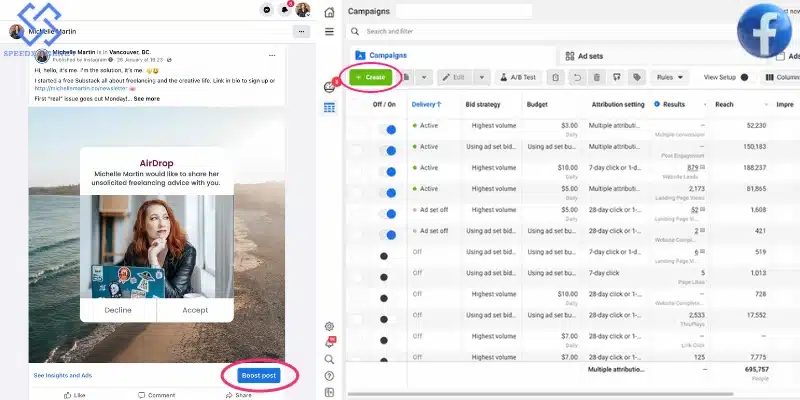Open the help question mark icon
Image resolution: width=800 pixels, height=400 pixels.
point(330,375)
